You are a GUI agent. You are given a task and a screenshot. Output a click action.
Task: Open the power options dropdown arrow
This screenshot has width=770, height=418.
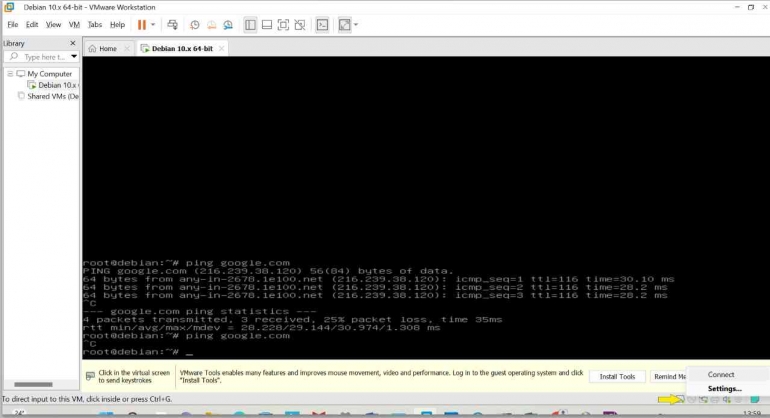[153, 24]
